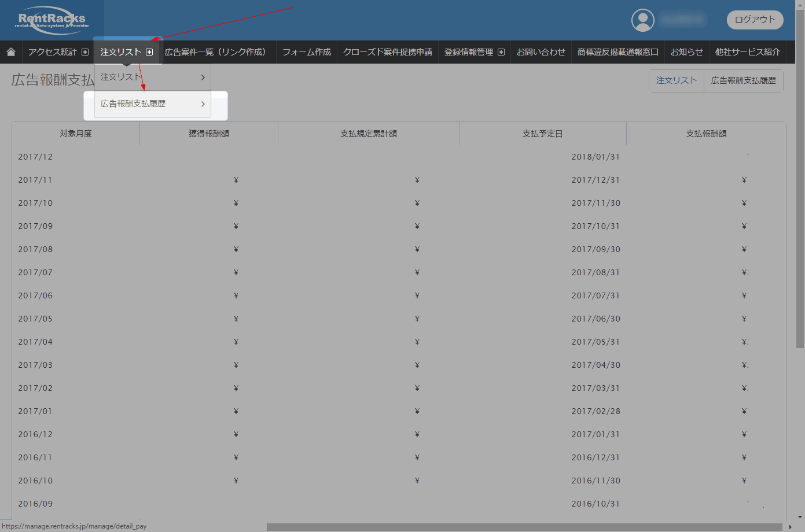The height and width of the screenshot is (532, 805).
Task: Click the plus icon beside 登録情報管理
Action: click(501, 52)
